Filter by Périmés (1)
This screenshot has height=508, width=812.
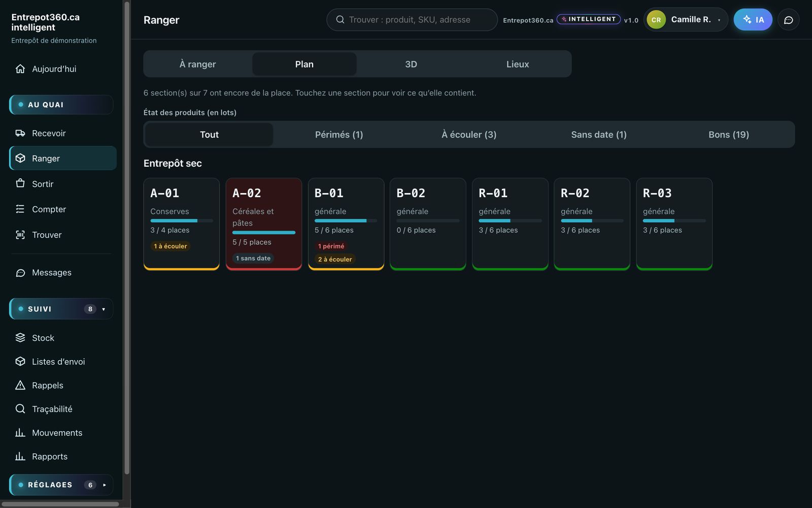[x=339, y=135]
